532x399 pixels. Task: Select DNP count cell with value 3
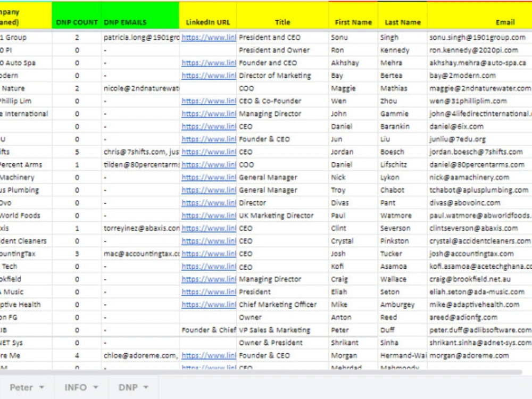(77, 253)
